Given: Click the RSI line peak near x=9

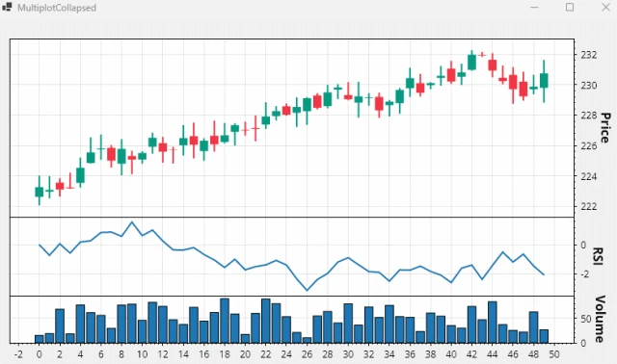Looking at the screenshot, I should 132,222.
